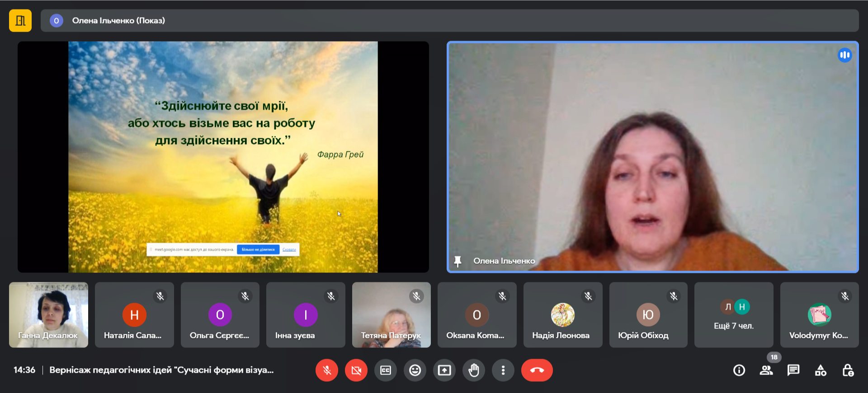Select the Ганна Декалюк video thumbnail
This screenshot has width=868, height=393.
point(48,315)
